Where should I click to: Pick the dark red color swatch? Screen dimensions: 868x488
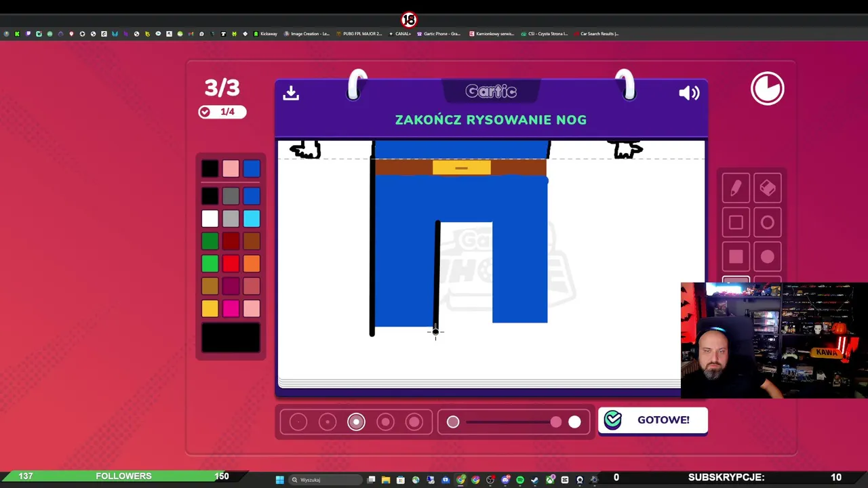pyautogui.click(x=231, y=241)
